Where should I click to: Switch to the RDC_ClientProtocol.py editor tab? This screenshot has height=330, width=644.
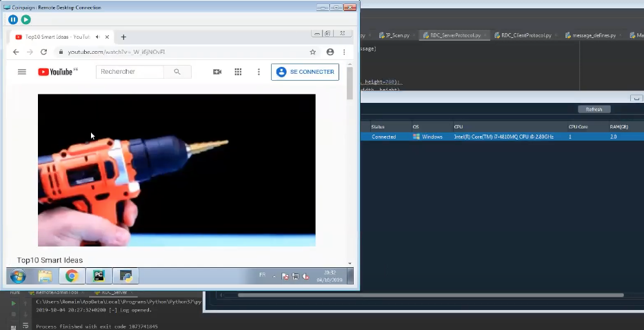click(525, 35)
